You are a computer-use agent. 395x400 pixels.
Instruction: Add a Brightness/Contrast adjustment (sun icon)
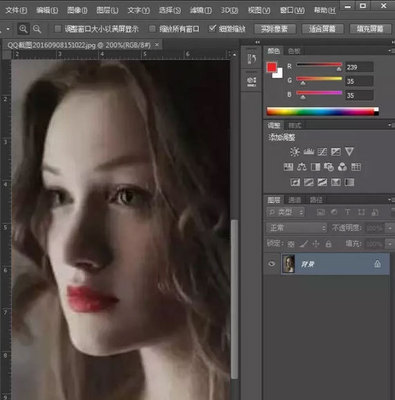(x=295, y=152)
